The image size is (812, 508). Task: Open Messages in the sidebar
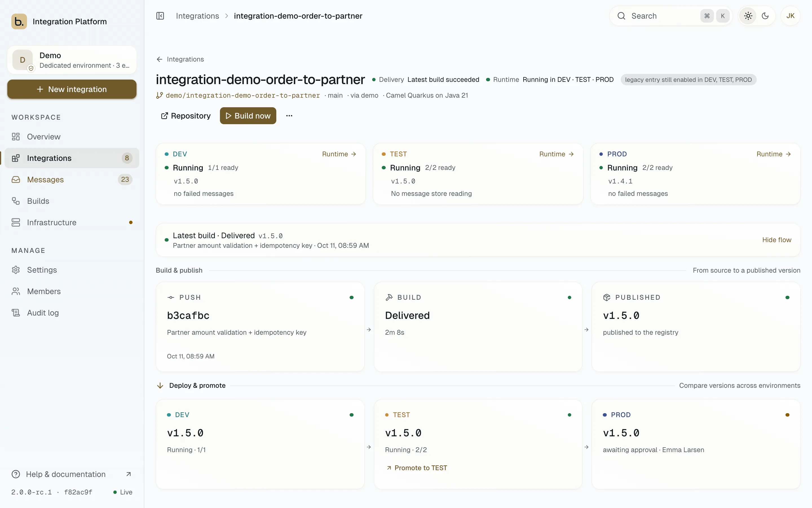(x=72, y=179)
